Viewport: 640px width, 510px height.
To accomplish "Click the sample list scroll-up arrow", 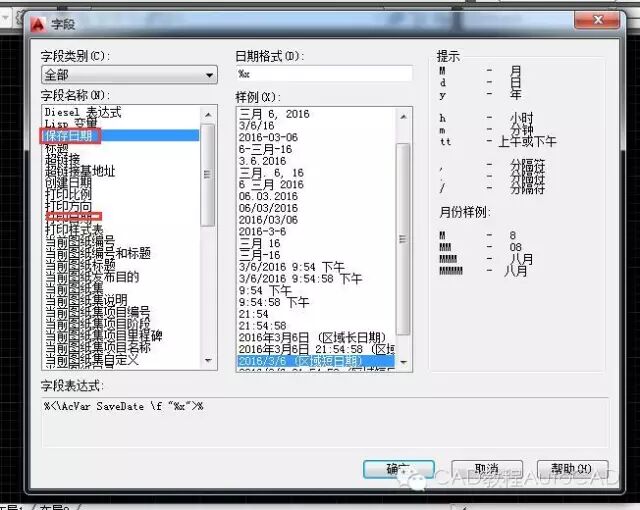I will [403, 118].
